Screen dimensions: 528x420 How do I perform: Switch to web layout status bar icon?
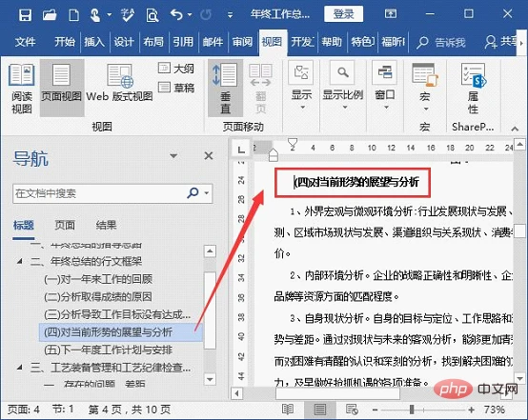(352, 410)
